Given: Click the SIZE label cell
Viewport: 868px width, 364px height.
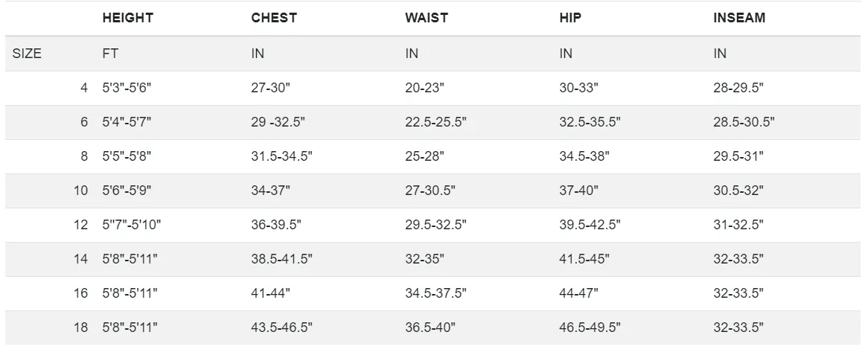Looking at the screenshot, I should pos(27,54).
